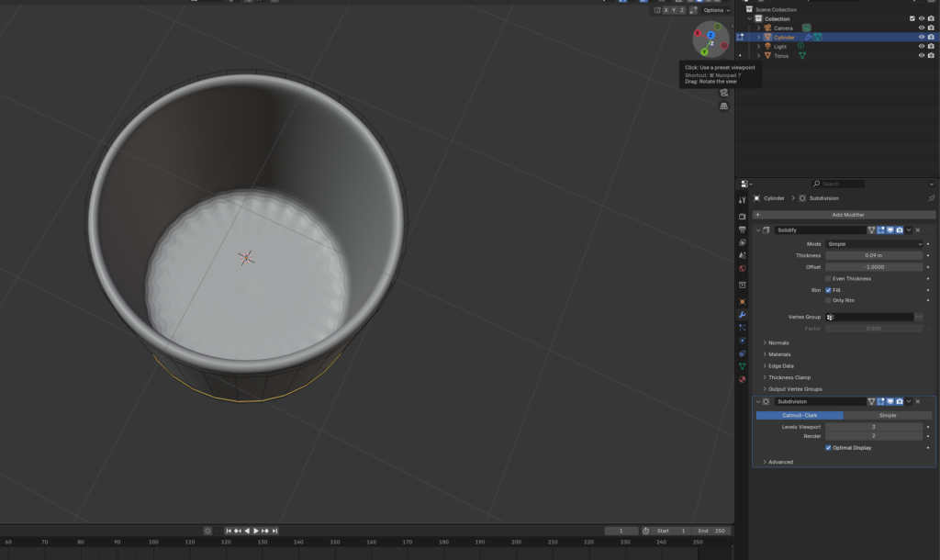This screenshot has width=940, height=560.
Task: Click the Add Modifier button
Action: click(847, 215)
